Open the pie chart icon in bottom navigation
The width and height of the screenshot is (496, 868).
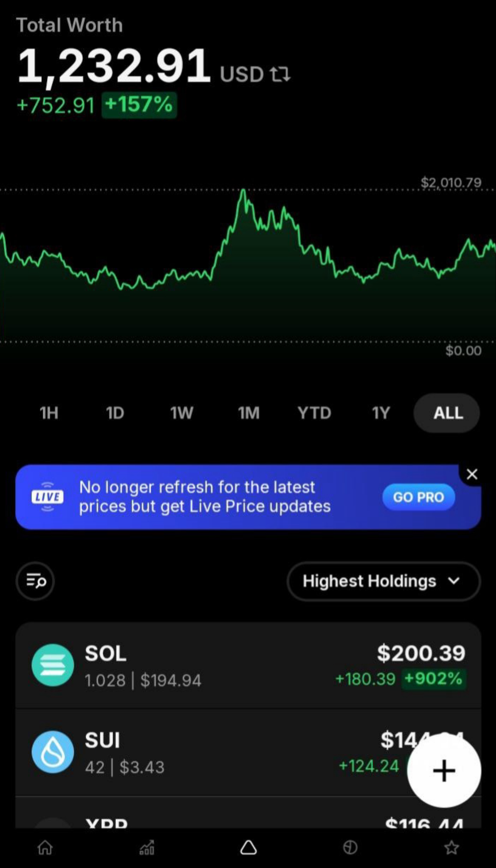click(x=350, y=847)
